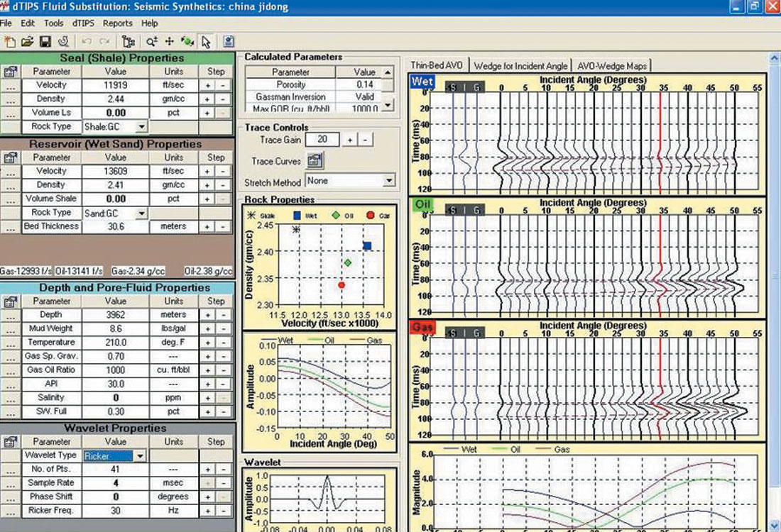Image resolution: width=781 pixels, height=532 pixels.
Task: Click the ellipsis button beside Bed Thickness
Action: coord(11,227)
